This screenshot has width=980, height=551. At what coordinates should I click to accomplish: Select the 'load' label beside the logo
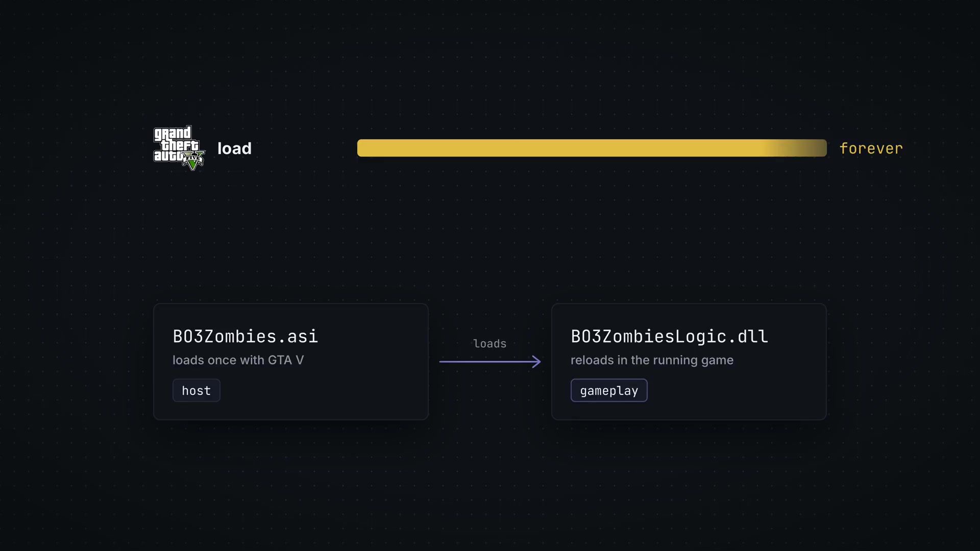(x=234, y=148)
